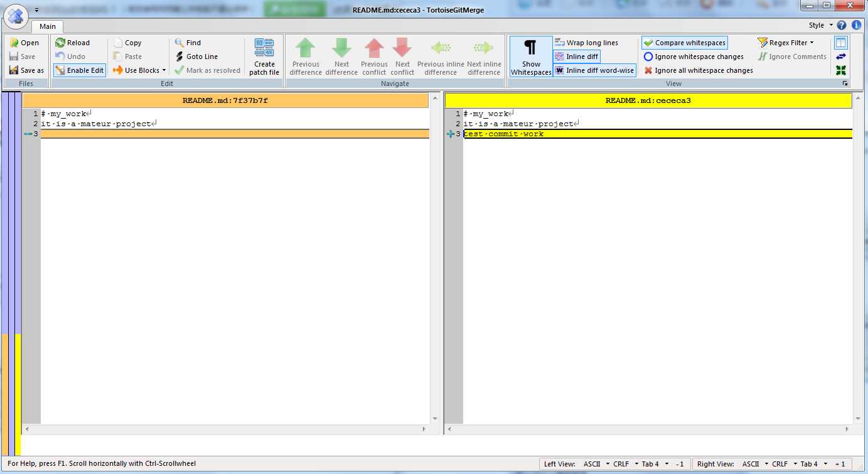Viewport: 868px width, 474px height.
Task: Open the TortoiseGitMerge application orb menu
Action: click(16, 16)
